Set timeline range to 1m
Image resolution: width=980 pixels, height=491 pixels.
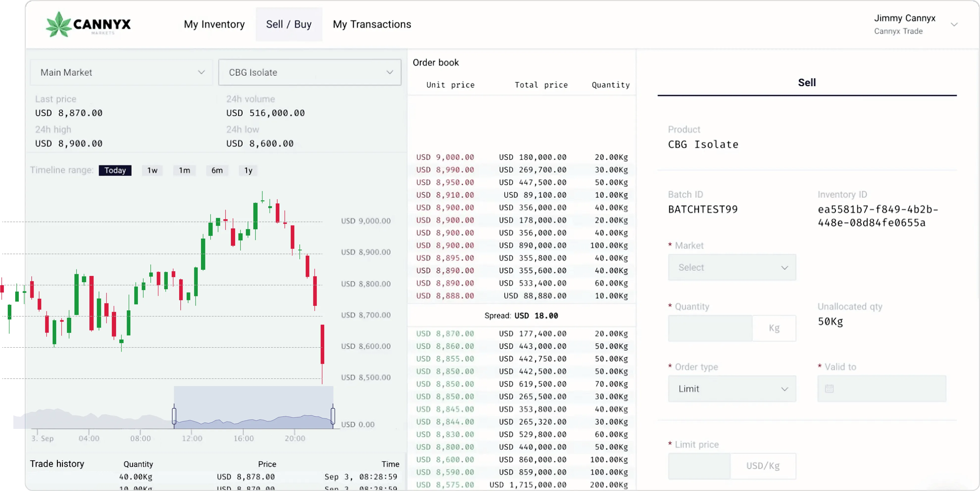185,170
